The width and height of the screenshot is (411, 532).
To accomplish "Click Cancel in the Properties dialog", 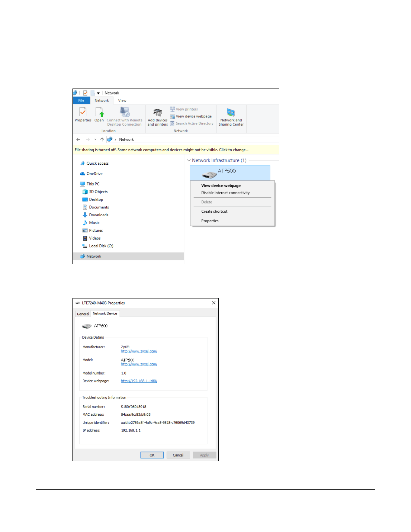I will [178, 455].
